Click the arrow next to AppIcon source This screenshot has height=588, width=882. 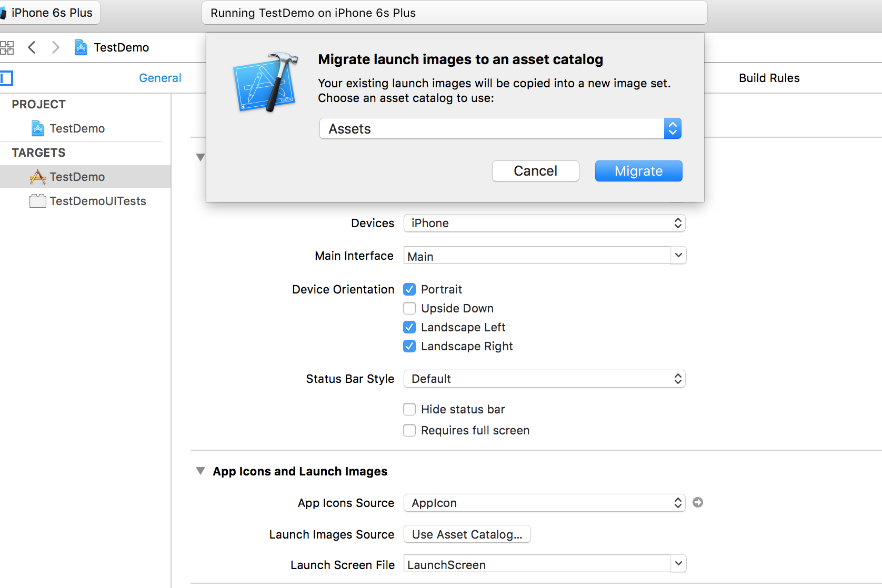[698, 502]
